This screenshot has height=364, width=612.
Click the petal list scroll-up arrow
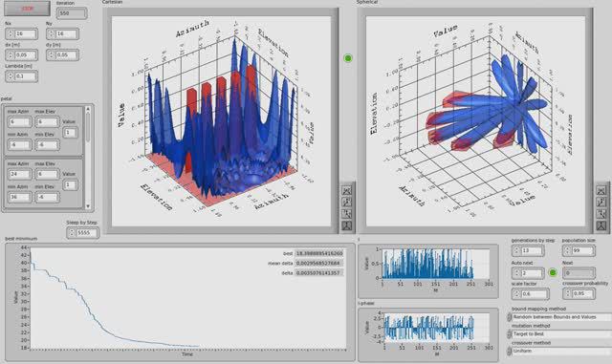[x=88, y=109]
